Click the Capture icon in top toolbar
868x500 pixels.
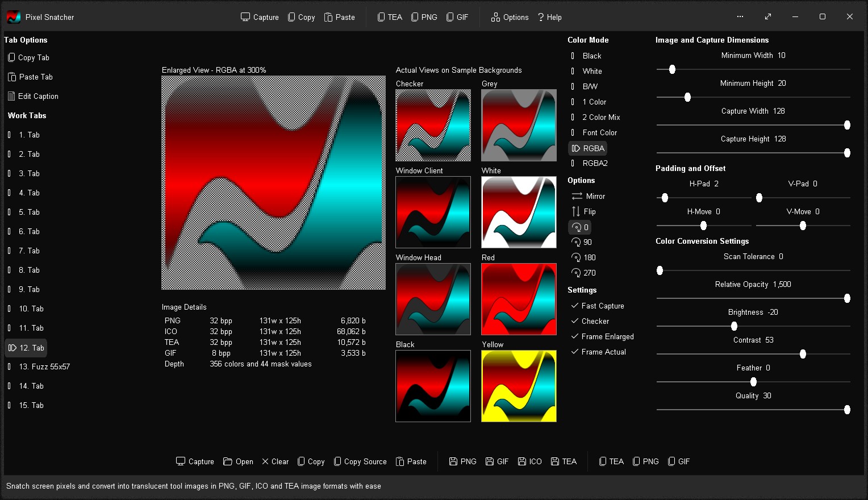(245, 17)
